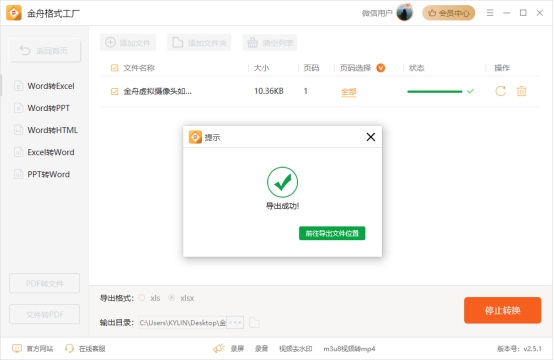Select Excel转Word in the sidebar
Viewport: 554px width, 360px height.
tap(45, 152)
